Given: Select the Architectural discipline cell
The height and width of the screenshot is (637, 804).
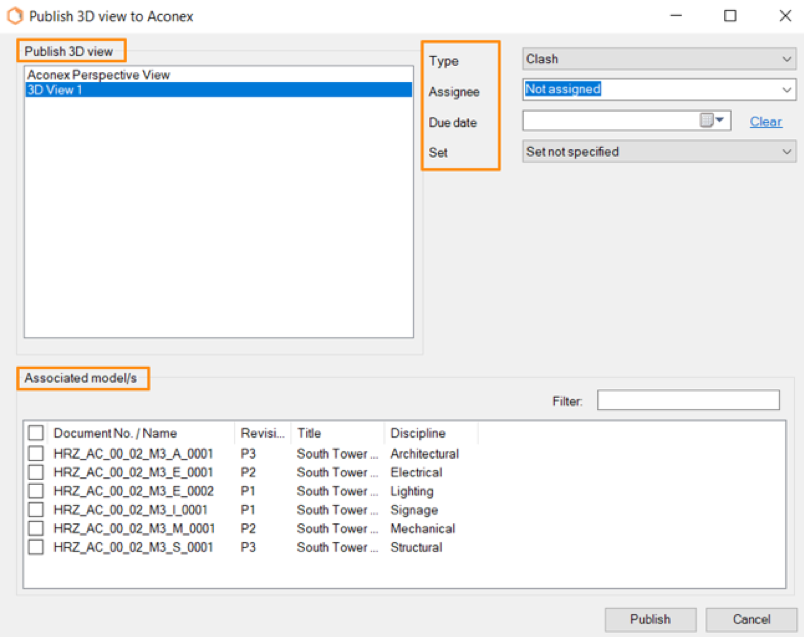Looking at the screenshot, I should [425, 454].
